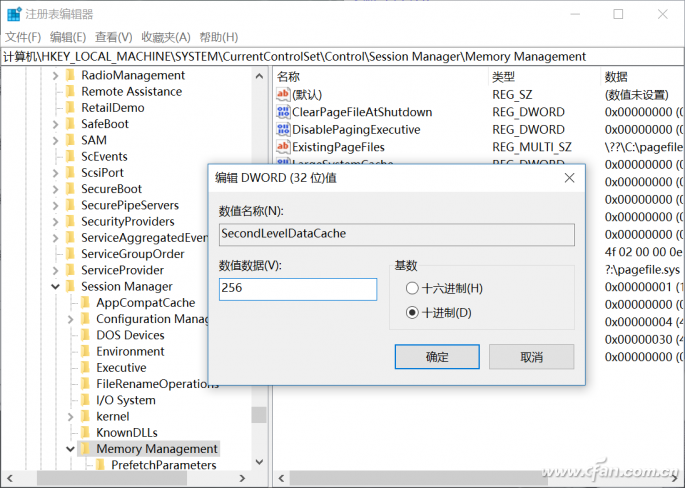This screenshot has height=488, width=685.
Task: Click the 类型 column header
Action: 544,76
